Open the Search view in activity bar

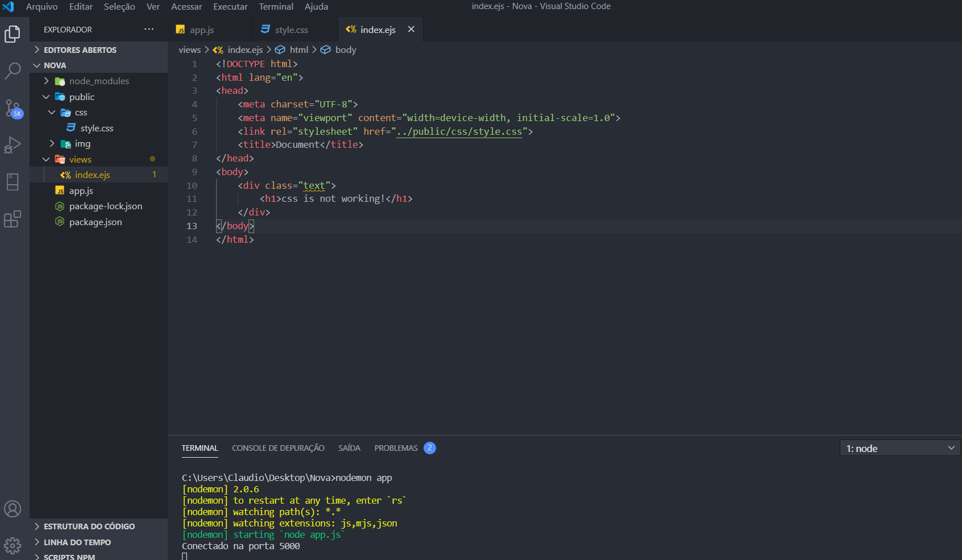(x=13, y=71)
